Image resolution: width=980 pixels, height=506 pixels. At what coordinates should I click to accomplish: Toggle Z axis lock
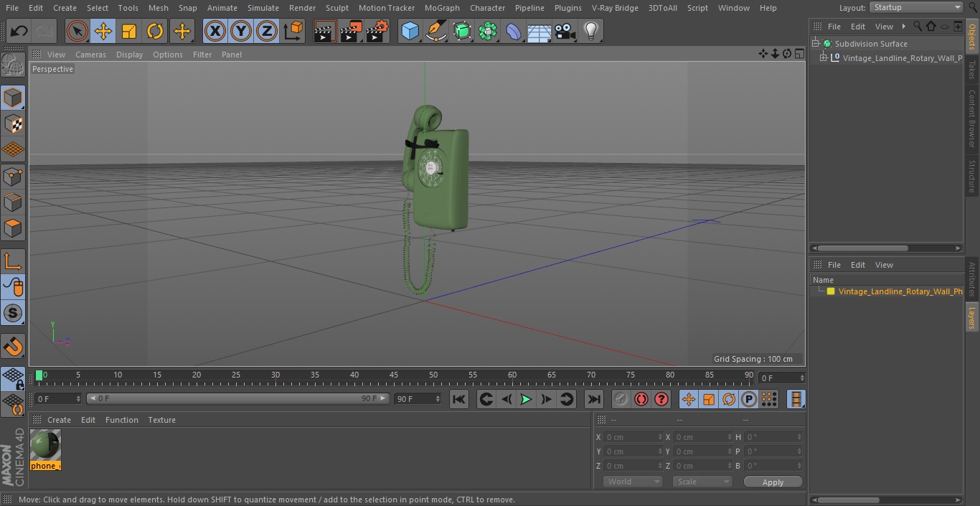click(267, 32)
